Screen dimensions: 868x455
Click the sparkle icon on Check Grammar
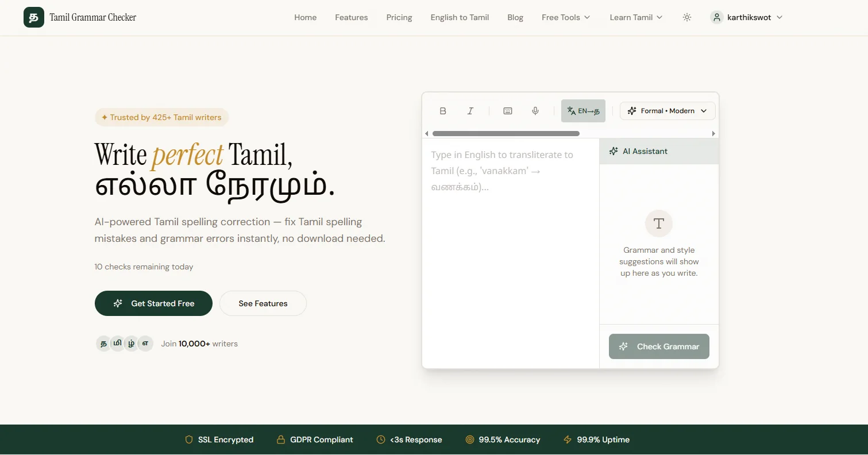click(x=623, y=346)
